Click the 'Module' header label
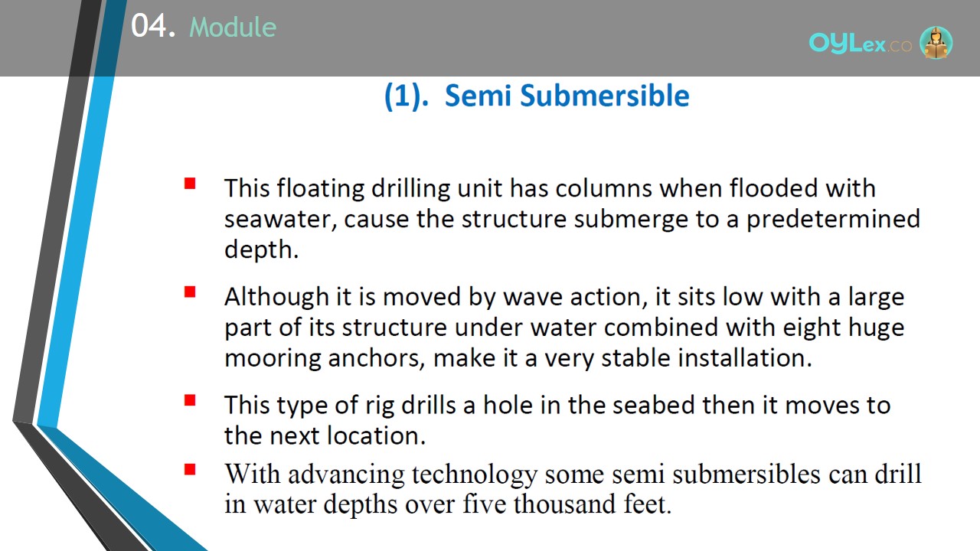This screenshot has width=980, height=551. click(x=233, y=28)
